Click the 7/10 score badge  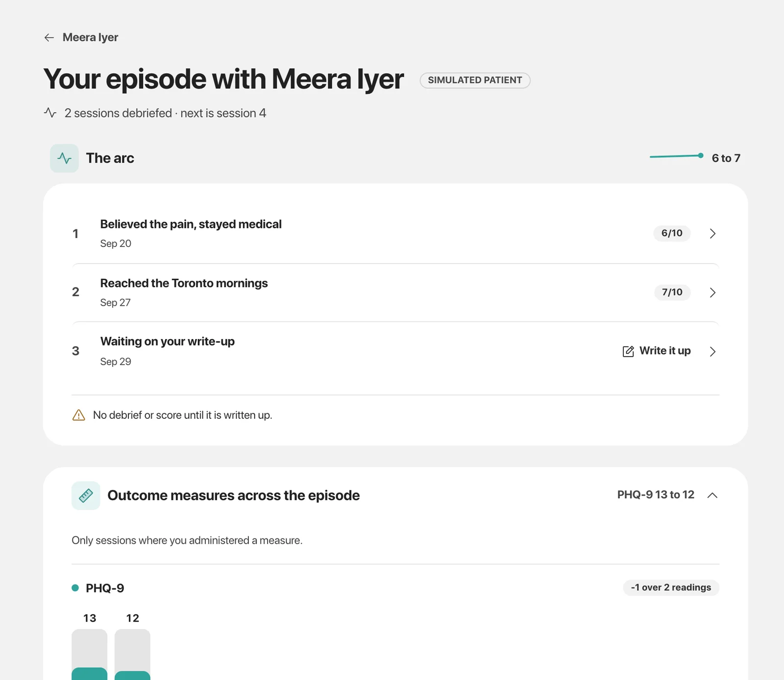point(672,292)
